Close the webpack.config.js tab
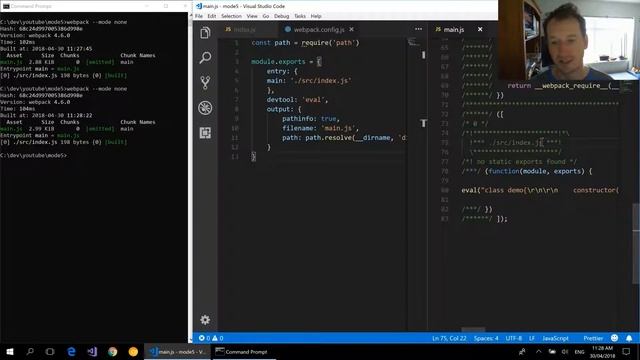The width and height of the screenshot is (640, 360). (351, 29)
